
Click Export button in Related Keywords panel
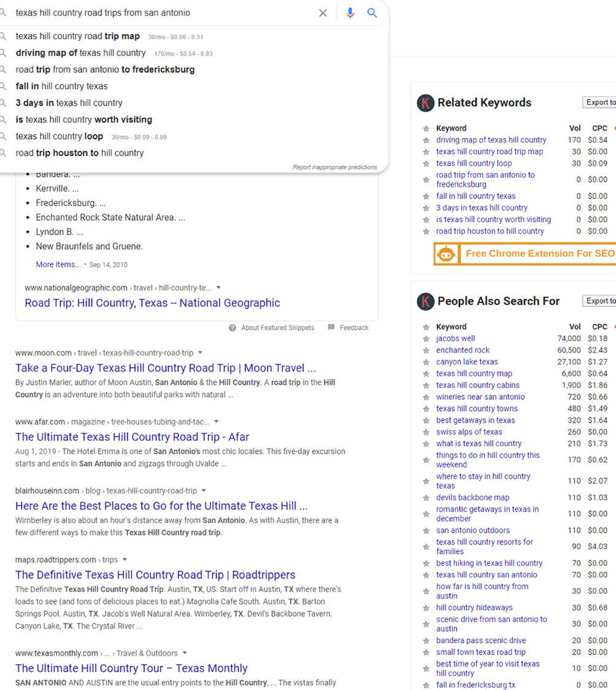(x=599, y=103)
